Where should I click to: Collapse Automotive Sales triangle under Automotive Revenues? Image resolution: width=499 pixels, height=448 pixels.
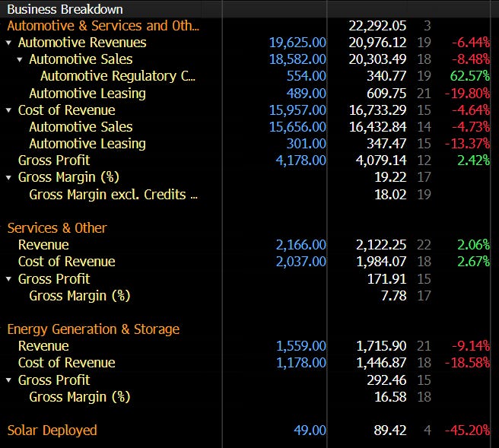[19, 60]
